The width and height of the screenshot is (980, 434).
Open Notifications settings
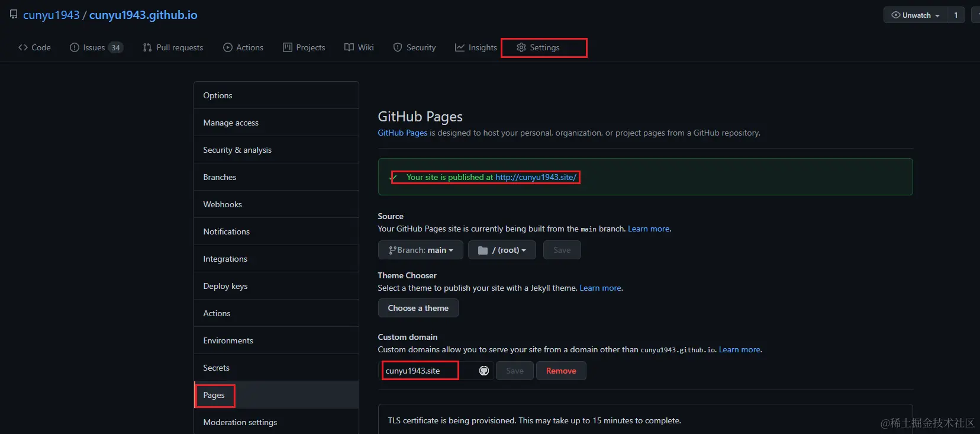[276, 232]
